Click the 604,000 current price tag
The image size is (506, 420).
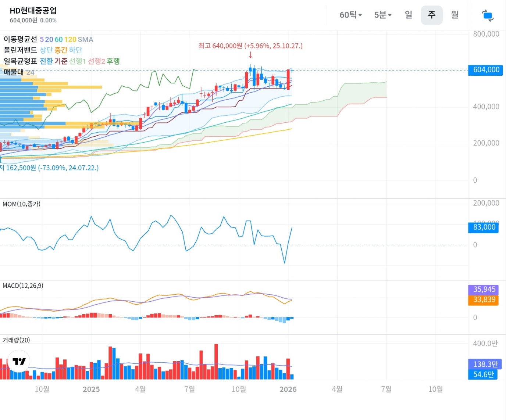(485, 70)
